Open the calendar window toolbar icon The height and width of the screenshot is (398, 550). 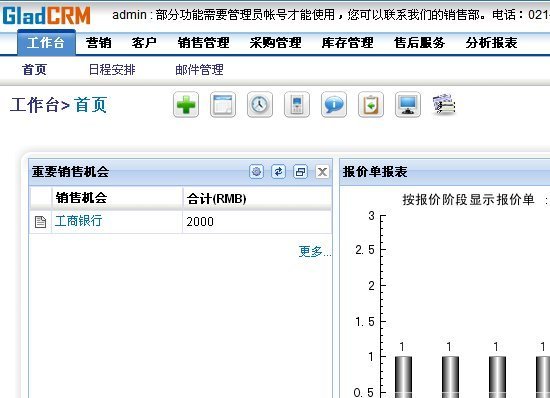coord(223,104)
